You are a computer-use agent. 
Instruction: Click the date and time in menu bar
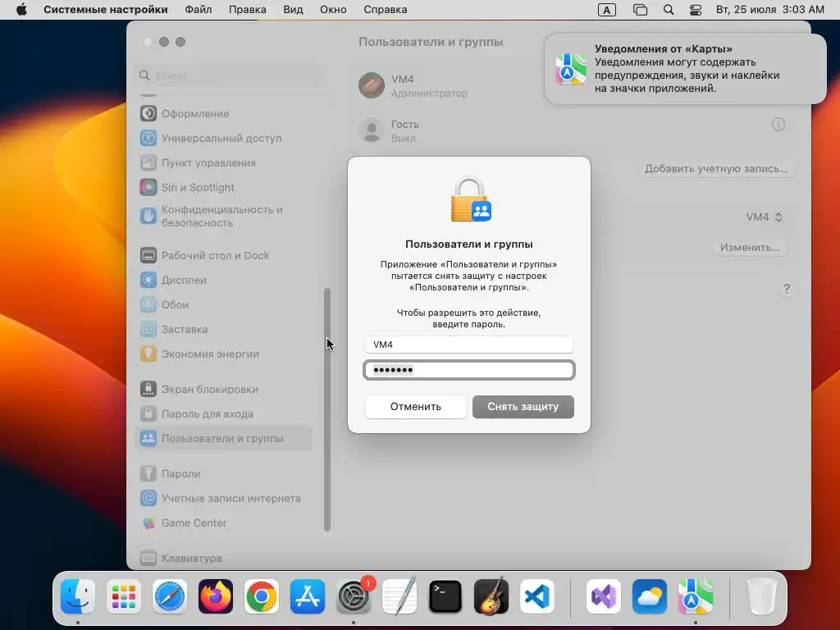[769, 10]
